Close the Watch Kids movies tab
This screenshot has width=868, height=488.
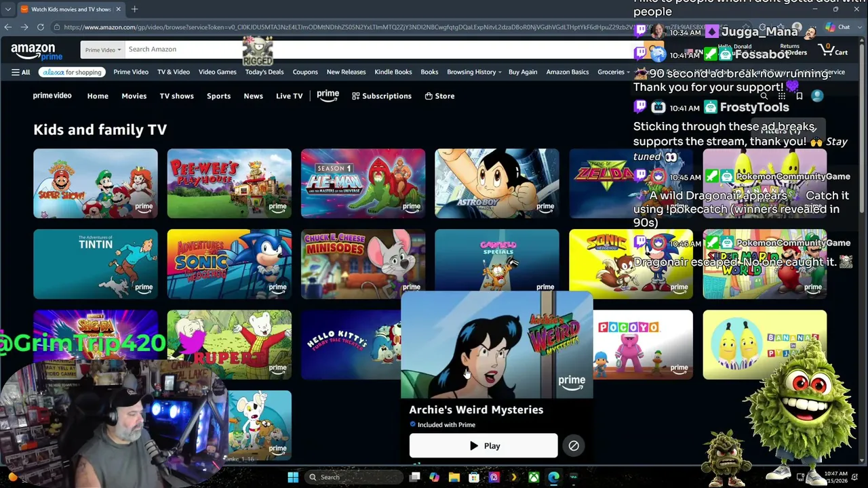coord(118,9)
